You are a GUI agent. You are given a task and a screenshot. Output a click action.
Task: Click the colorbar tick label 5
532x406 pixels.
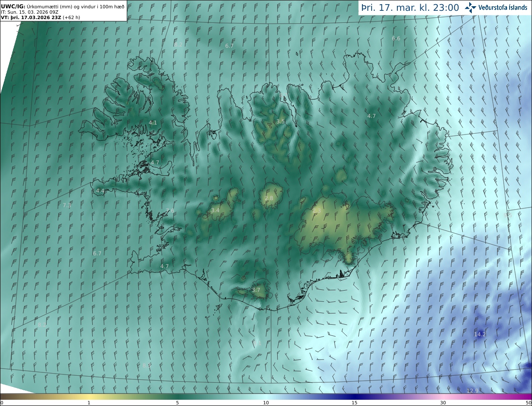click(177, 403)
